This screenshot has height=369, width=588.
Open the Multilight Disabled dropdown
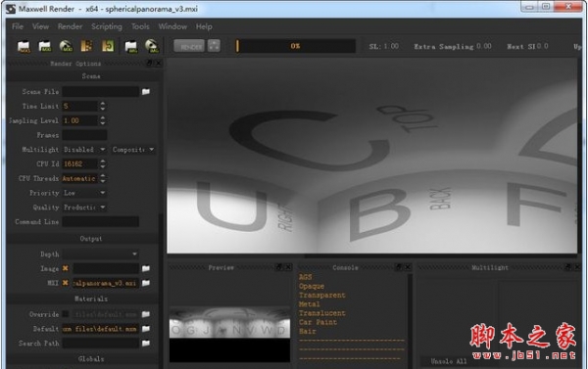(x=84, y=150)
